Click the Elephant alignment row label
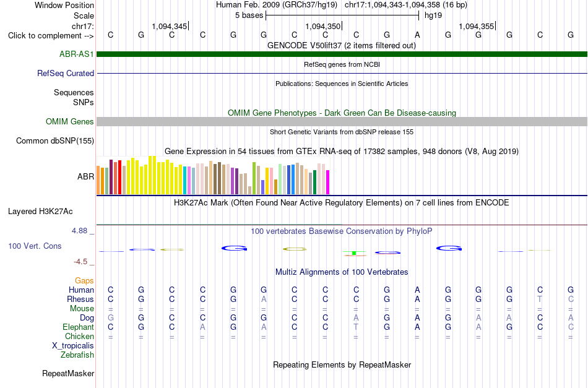The width and height of the screenshot is (588, 388). 79,327
